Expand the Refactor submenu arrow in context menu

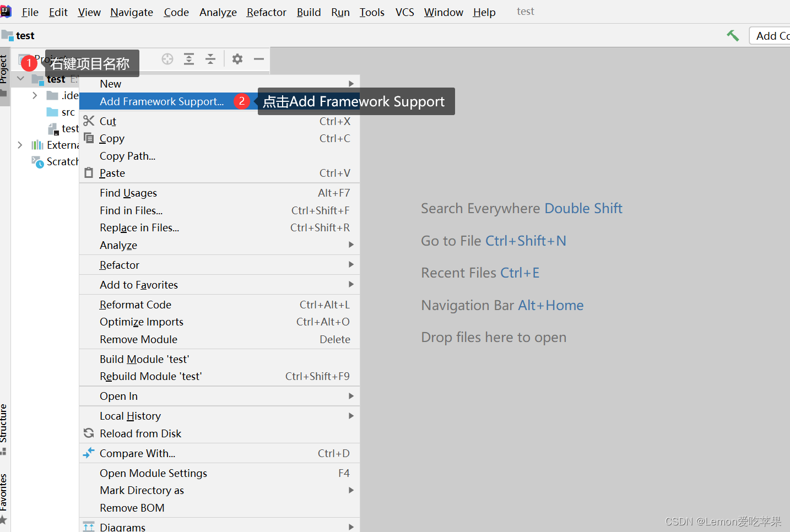(351, 264)
